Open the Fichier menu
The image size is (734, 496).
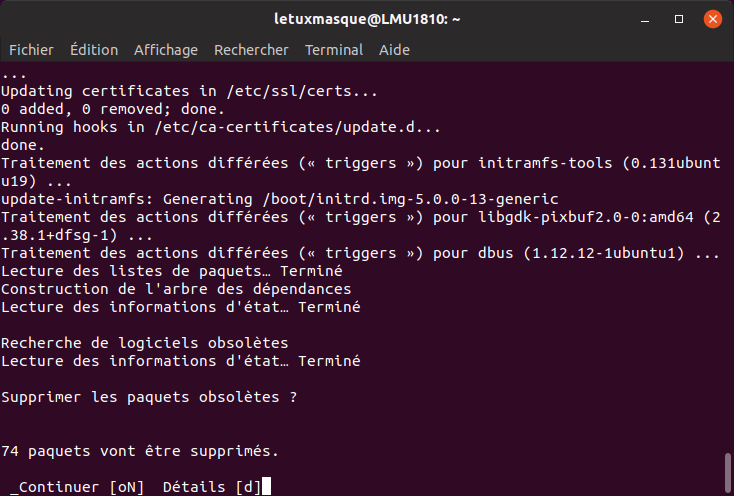[x=31, y=50]
